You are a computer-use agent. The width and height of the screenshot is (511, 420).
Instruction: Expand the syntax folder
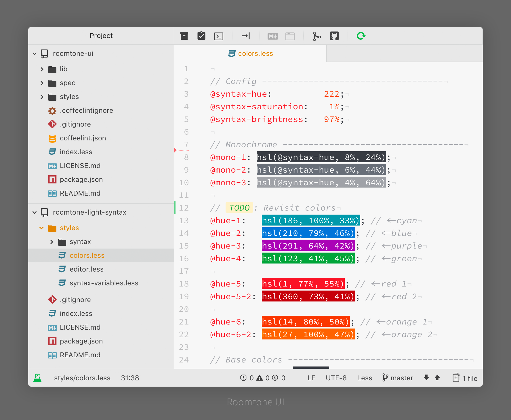tap(52, 242)
